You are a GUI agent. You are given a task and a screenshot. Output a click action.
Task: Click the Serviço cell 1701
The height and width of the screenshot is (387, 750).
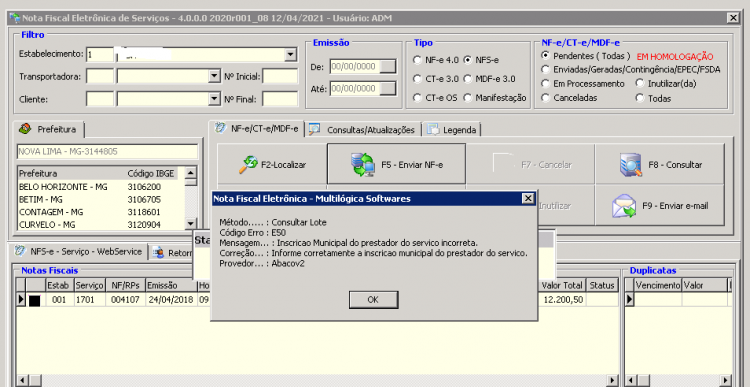click(x=90, y=300)
